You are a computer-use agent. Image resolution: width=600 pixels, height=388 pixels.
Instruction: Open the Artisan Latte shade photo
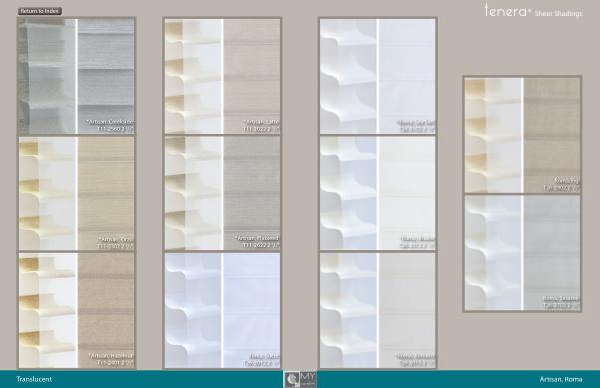coord(193,76)
